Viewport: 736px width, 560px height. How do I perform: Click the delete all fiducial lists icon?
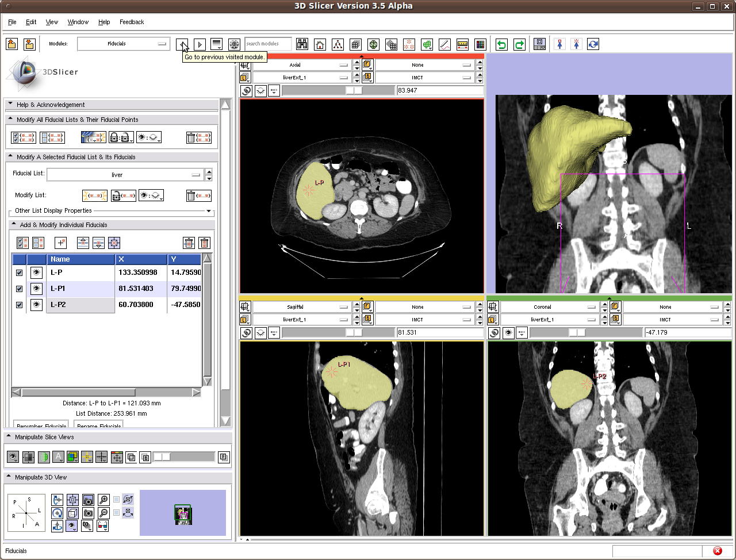tap(199, 137)
